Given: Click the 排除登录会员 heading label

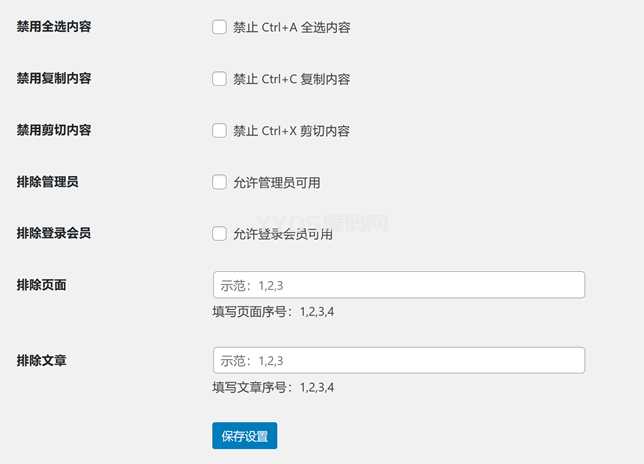Looking at the screenshot, I should tap(54, 233).
